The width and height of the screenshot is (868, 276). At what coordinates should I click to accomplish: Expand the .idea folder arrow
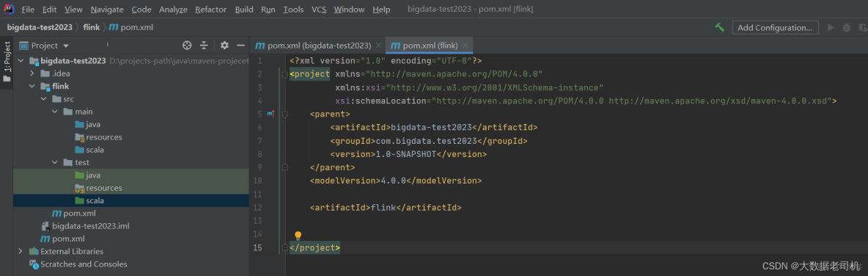click(32, 73)
